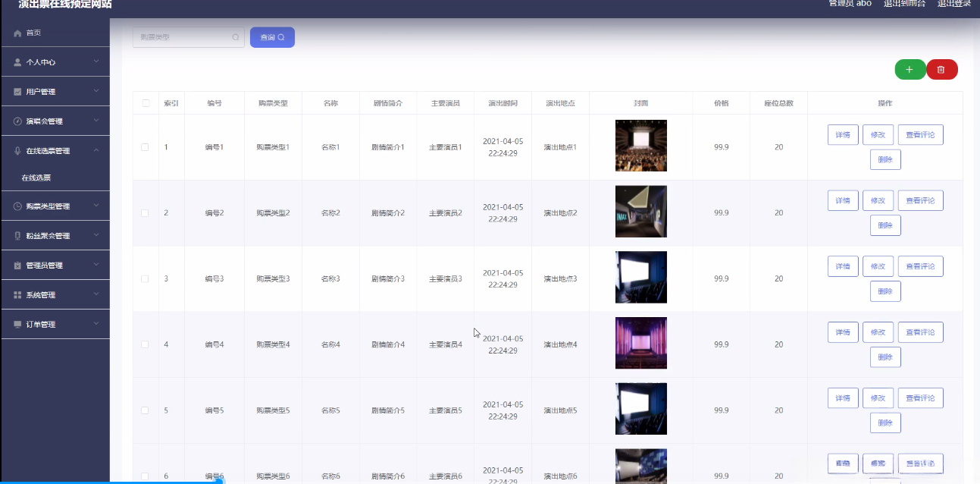The height and width of the screenshot is (484, 980).
Task: Click the compass icon for 演唱会管理
Action: point(17,121)
